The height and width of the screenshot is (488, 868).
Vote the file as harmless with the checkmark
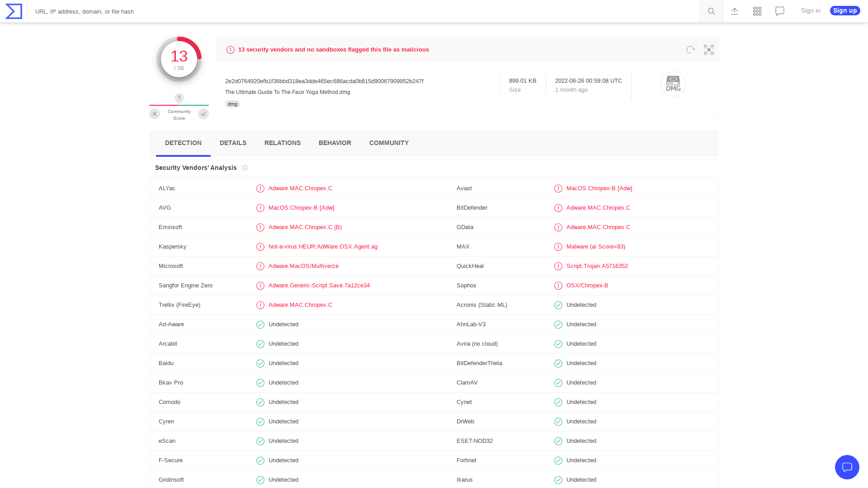click(203, 114)
